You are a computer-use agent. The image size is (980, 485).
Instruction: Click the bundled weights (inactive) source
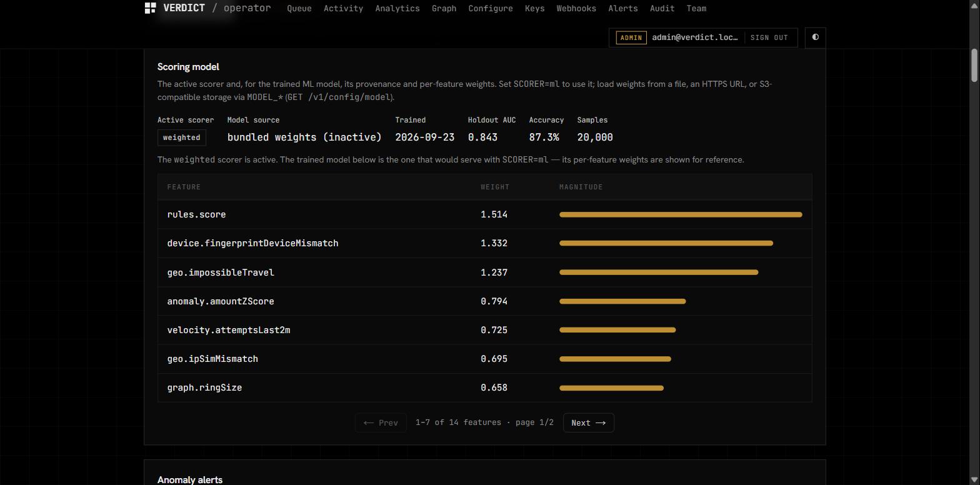[304, 137]
